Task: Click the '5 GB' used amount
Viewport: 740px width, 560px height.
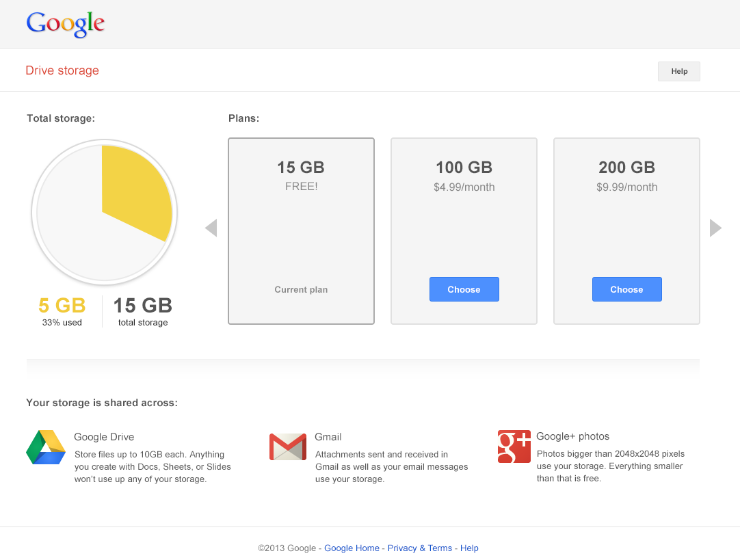Action: (x=62, y=305)
